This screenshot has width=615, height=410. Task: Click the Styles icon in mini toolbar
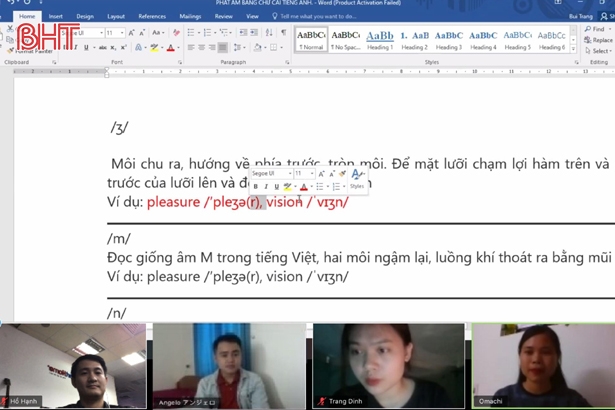(x=357, y=179)
